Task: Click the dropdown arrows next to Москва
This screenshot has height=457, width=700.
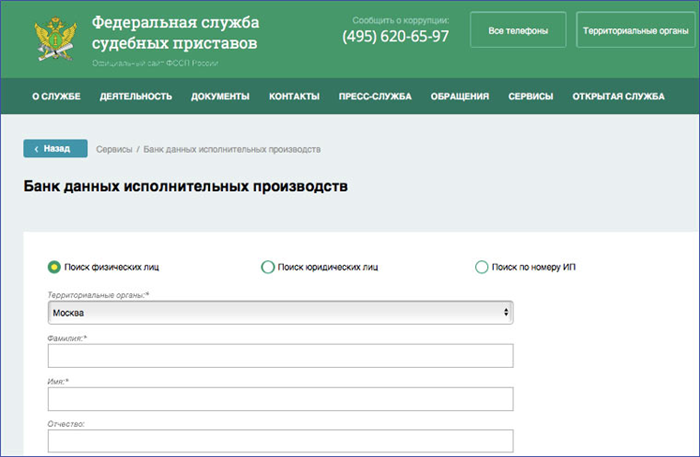Action: coord(506,312)
